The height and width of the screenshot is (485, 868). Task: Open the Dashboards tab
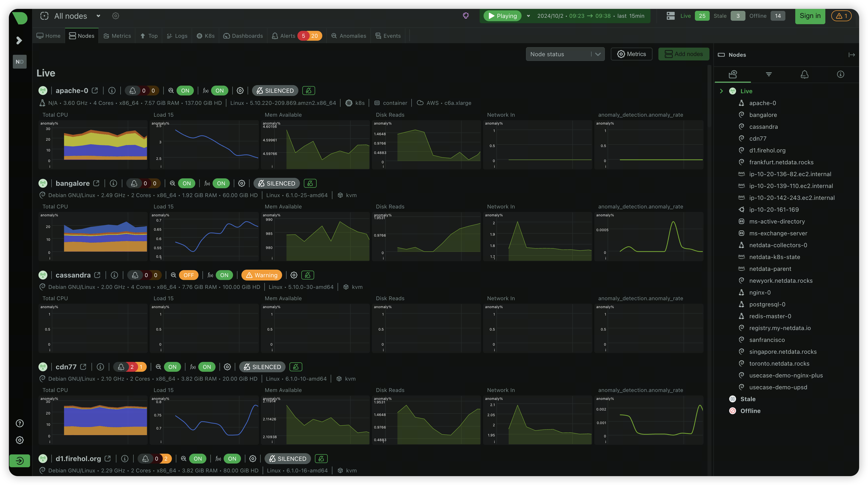tap(243, 36)
